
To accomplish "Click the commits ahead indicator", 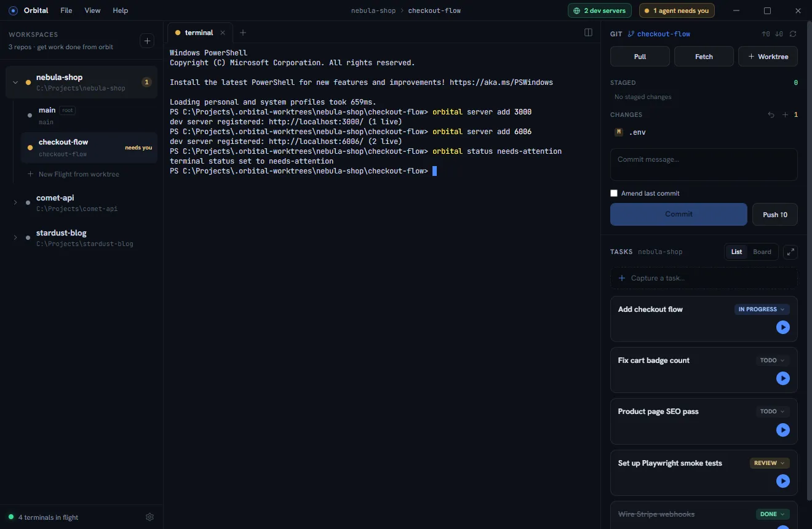I will click(765, 34).
